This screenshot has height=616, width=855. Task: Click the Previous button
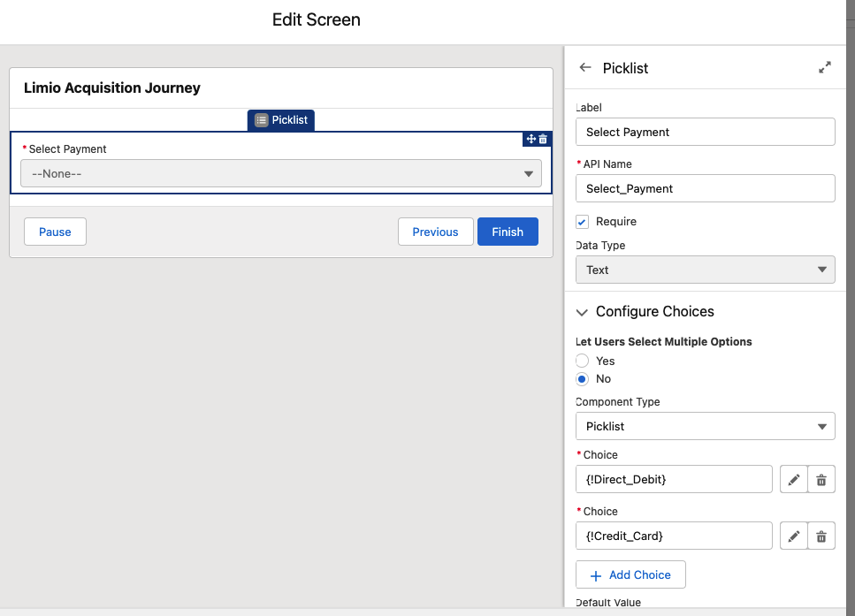[435, 232]
